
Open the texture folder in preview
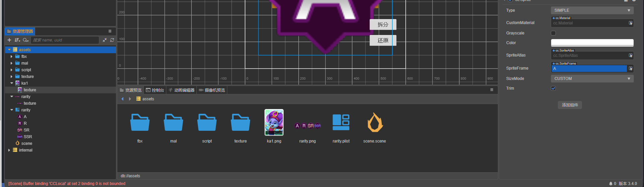(240, 122)
